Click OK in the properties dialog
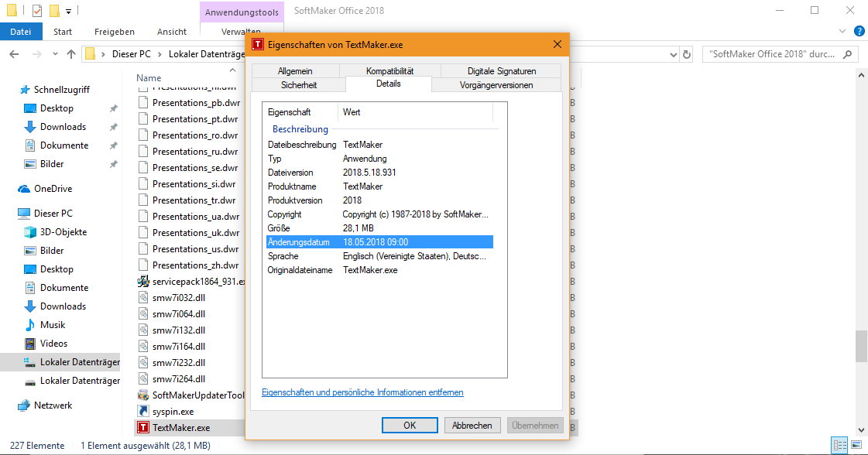The image size is (868, 455). tap(410, 425)
